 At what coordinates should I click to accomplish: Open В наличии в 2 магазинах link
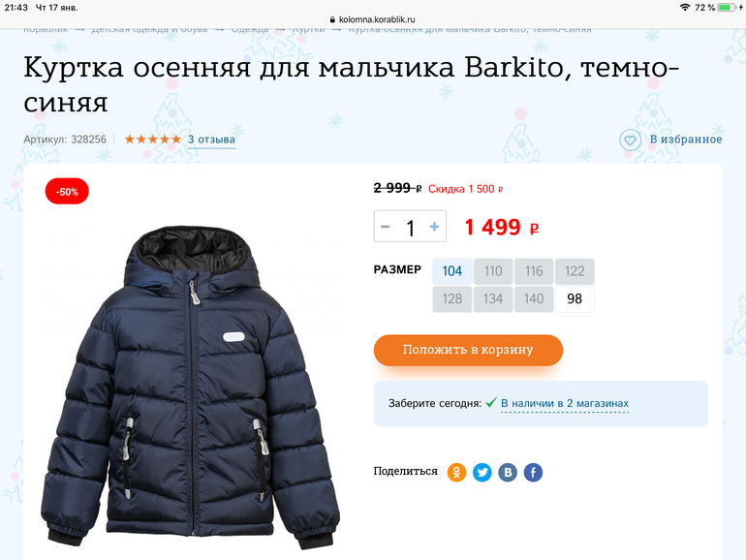[565, 403]
